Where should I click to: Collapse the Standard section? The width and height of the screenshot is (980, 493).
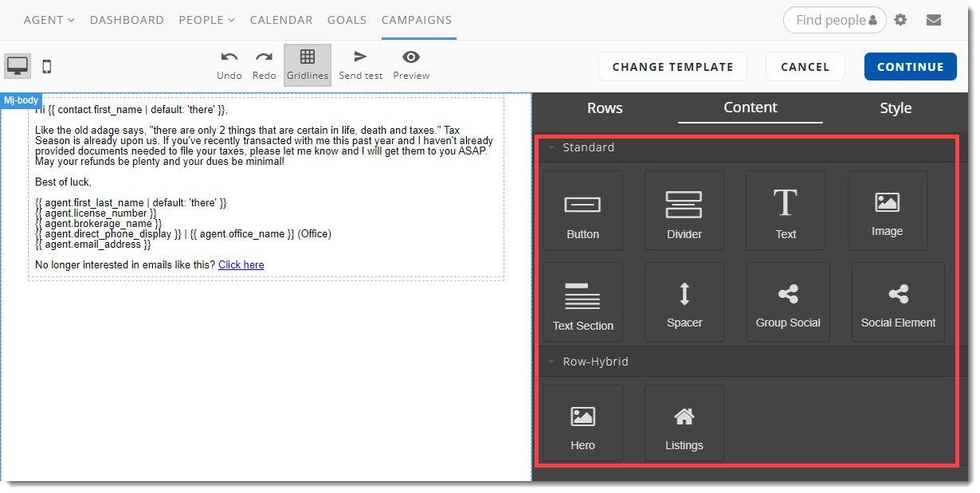(551, 147)
